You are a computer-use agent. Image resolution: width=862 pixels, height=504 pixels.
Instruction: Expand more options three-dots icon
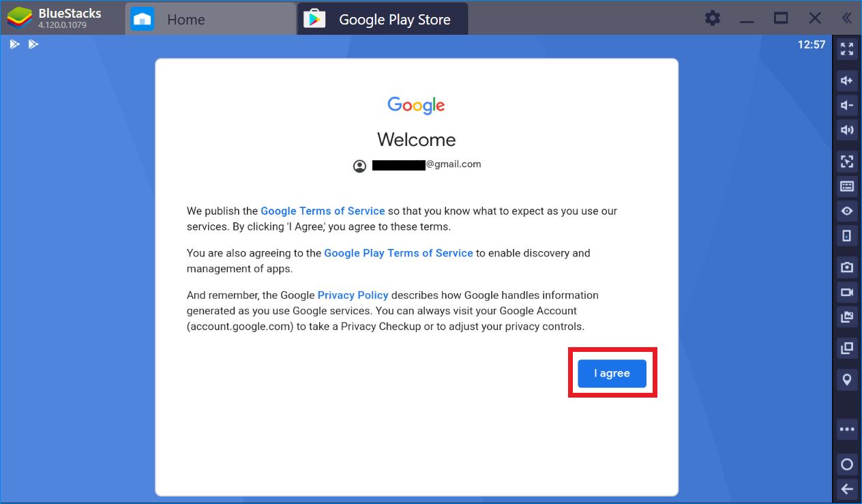(x=847, y=429)
